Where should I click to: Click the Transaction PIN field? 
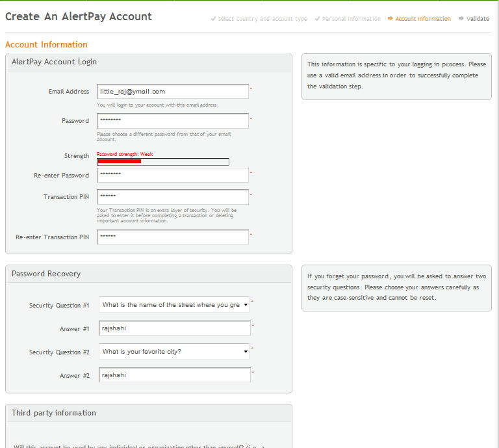(x=173, y=197)
